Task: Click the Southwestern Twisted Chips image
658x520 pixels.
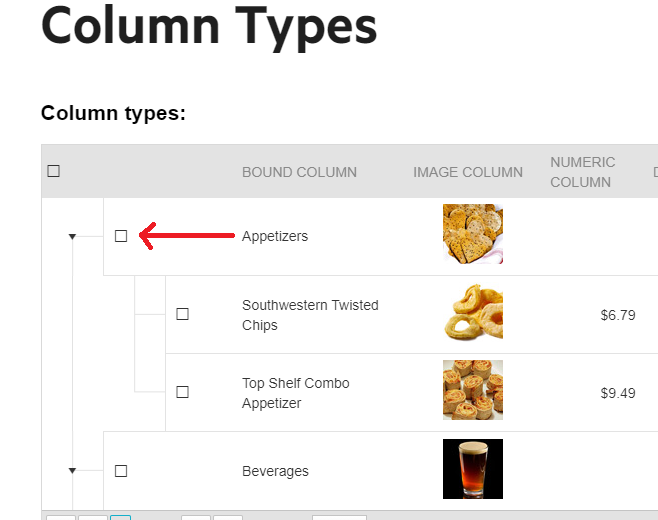Action: coord(473,313)
